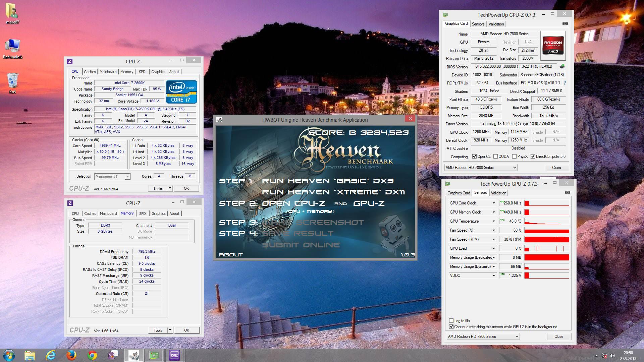The height and width of the screenshot is (362, 644).
Task: Click the HWBOT Heaven window title icon
Action: click(x=219, y=120)
